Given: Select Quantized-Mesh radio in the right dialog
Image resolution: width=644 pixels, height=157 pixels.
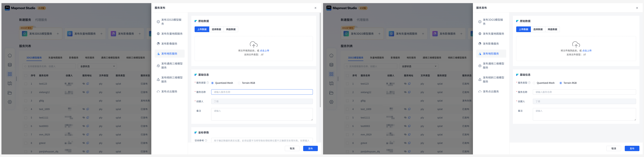Looking at the screenshot, I should pos(534,83).
